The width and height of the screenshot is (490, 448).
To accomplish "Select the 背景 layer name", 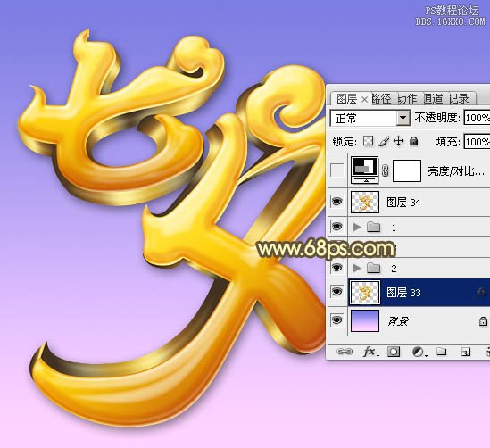I will tap(398, 321).
